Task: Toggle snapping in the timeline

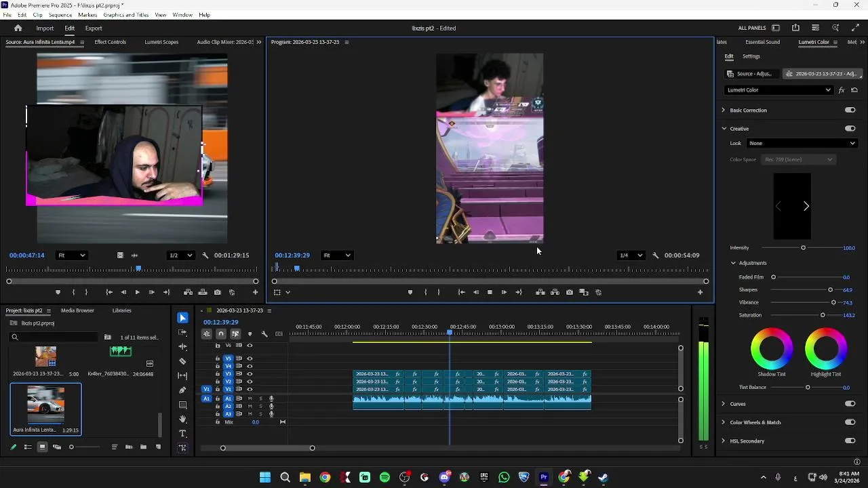Action: tap(220, 333)
